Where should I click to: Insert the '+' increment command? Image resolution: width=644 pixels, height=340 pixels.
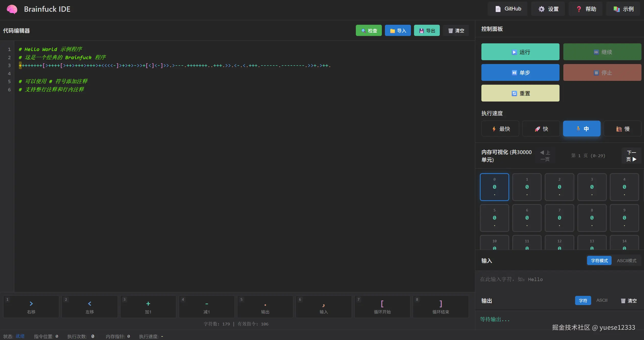coord(148,307)
